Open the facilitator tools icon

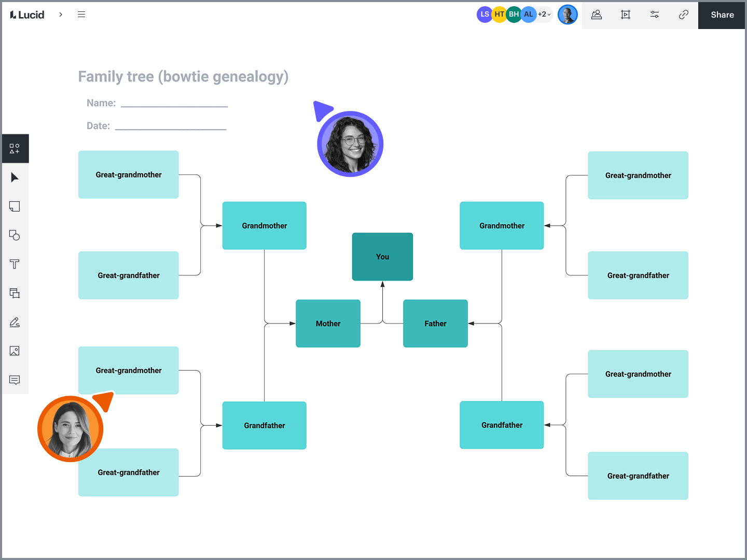pyautogui.click(x=597, y=15)
